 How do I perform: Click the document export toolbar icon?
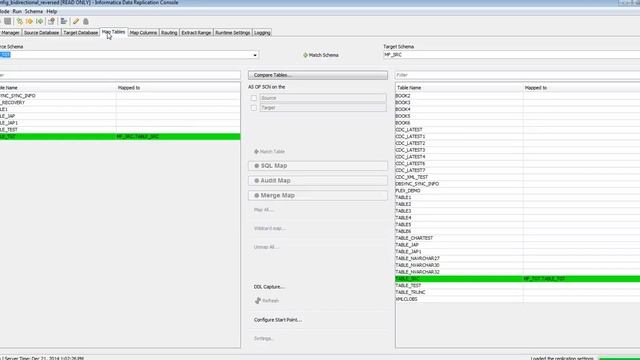click(51, 21)
